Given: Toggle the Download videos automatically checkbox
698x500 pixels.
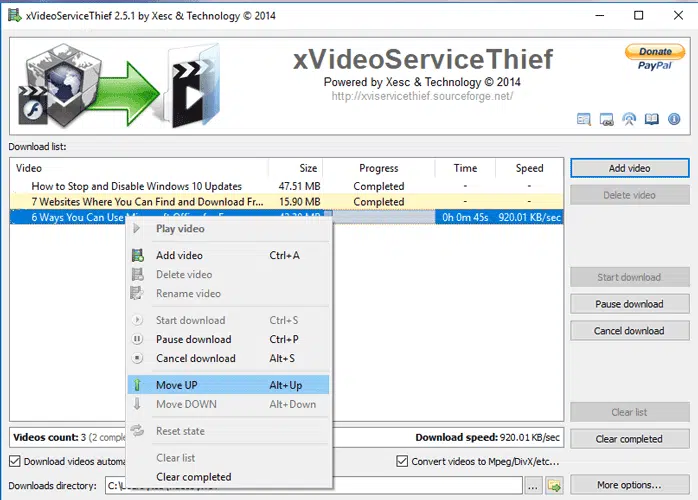Looking at the screenshot, I should [x=15, y=461].
